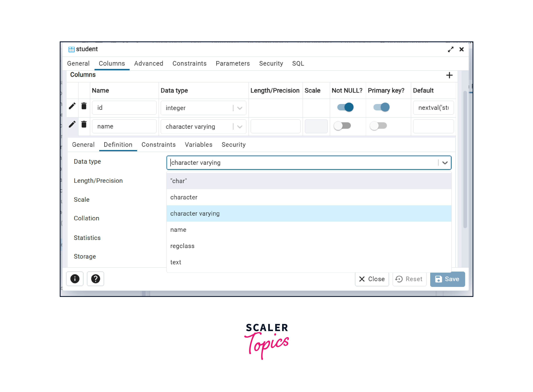Open the Variables sub-tab
533x392 pixels.
click(x=198, y=145)
